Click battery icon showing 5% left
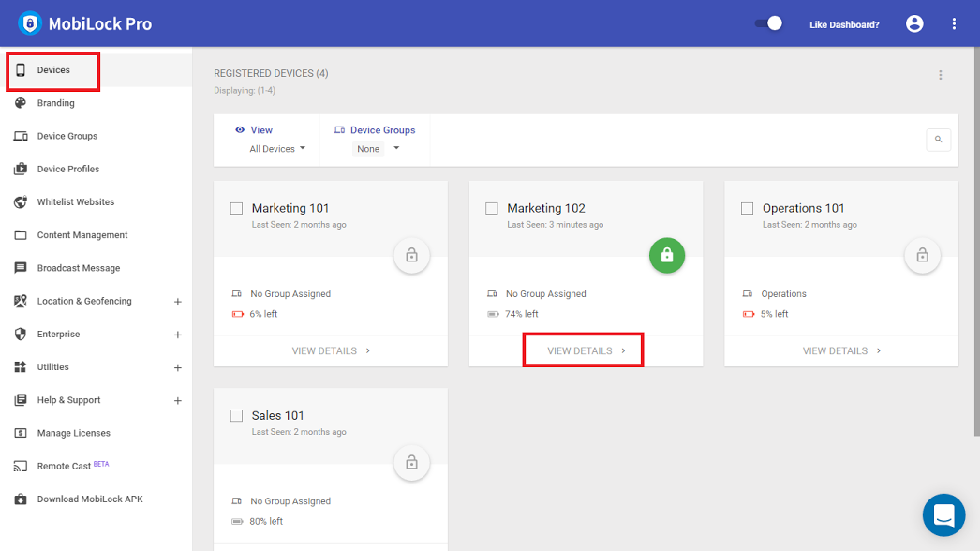Screen dimensions: 980x551 click(x=749, y=314)
